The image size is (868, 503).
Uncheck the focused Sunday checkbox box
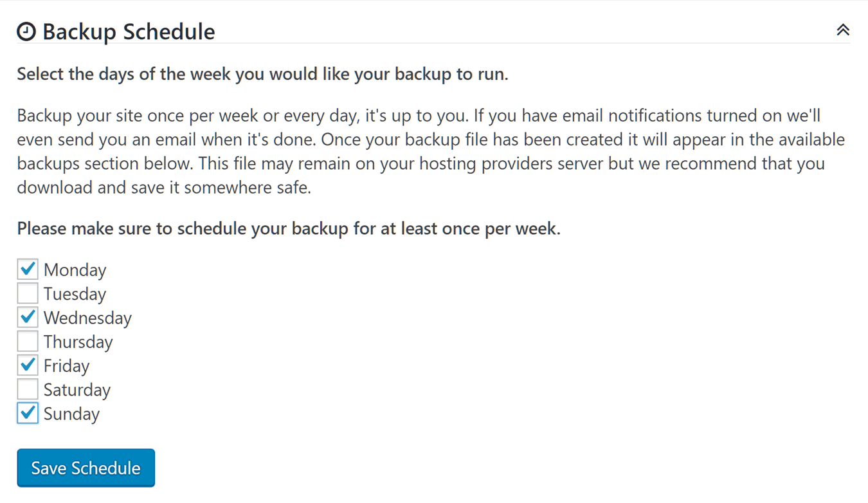28,413
